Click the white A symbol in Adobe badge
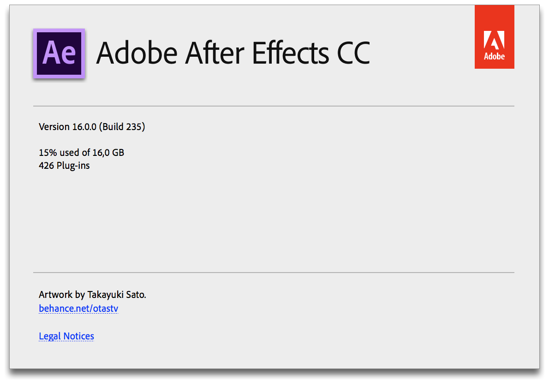This screenshot has width=549, height=392. [494, 40]
